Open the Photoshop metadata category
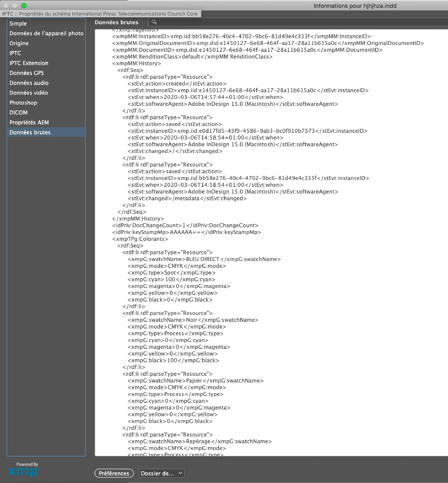This screenshot has height=483, width=448. tap(23, 103)
